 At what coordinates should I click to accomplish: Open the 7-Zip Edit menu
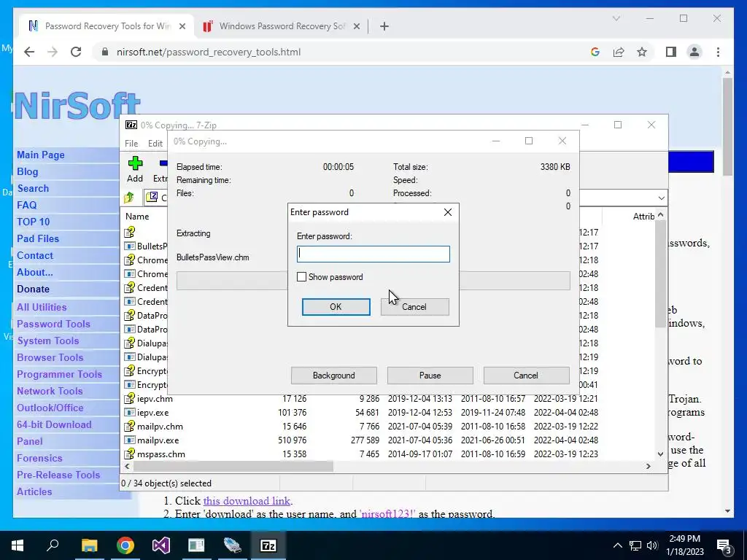click(155, 144)
